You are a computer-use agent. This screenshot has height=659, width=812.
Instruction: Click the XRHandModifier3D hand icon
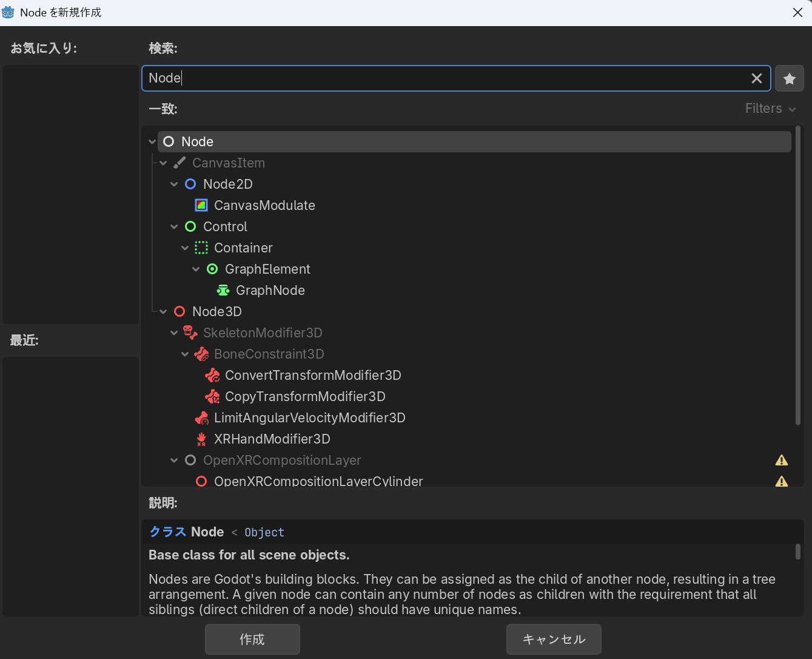pyautogui.click(x=201, y=439)
